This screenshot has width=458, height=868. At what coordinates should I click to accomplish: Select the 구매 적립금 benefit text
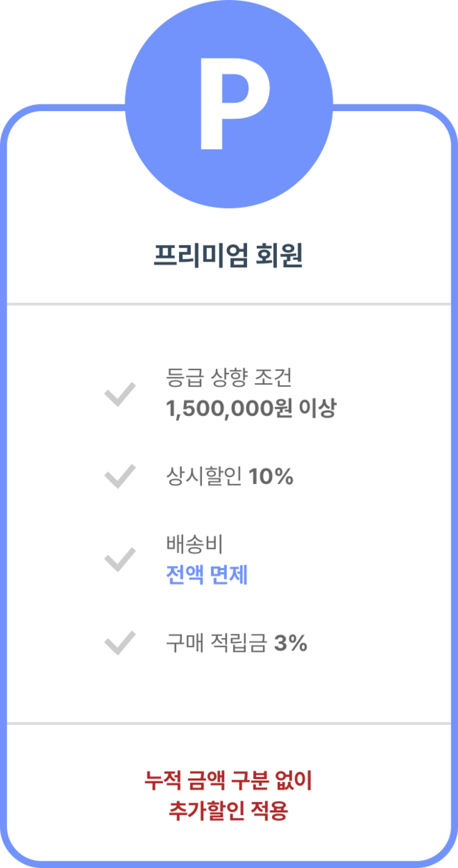tap(217, 643)
